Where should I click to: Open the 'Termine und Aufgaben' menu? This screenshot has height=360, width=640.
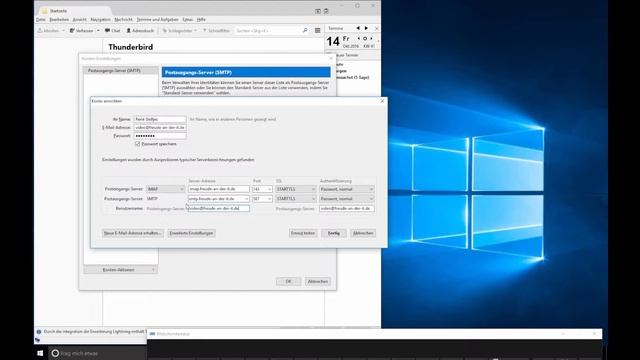coord(158,20)
